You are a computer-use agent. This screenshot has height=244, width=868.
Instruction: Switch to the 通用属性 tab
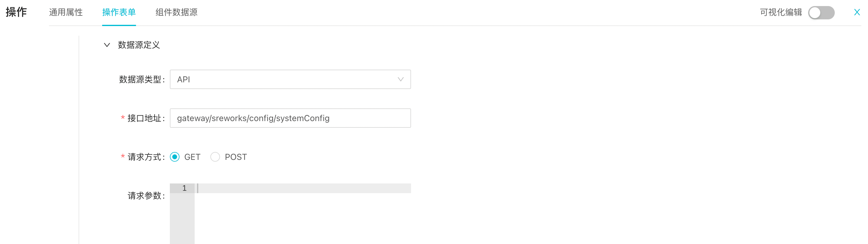(x=66, y=12)
